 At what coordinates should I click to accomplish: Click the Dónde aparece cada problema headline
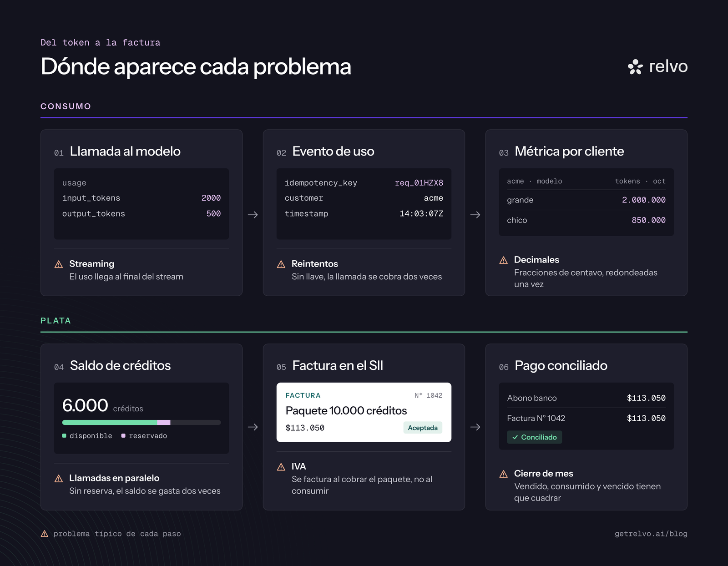click(x=196, y=67)
